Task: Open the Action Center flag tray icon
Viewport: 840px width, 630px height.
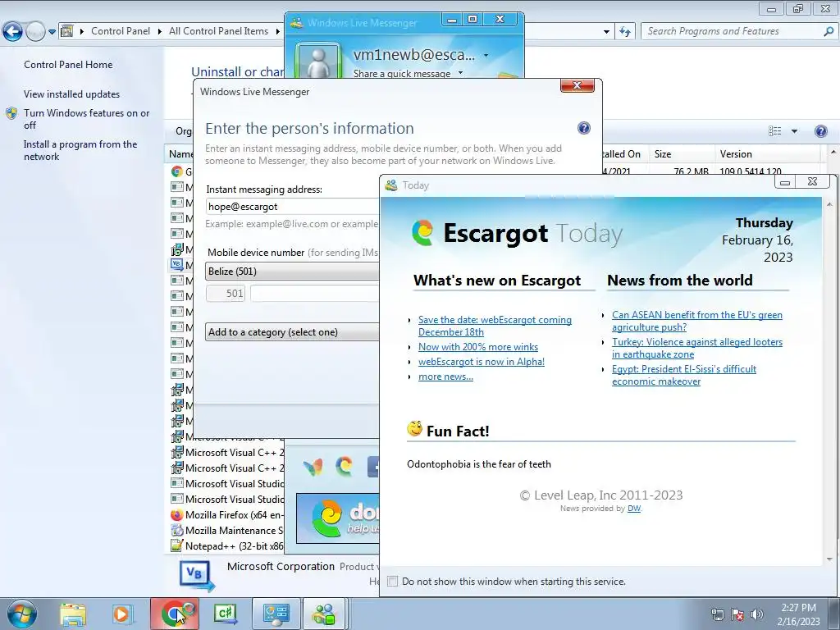Action: coord(737,614)
